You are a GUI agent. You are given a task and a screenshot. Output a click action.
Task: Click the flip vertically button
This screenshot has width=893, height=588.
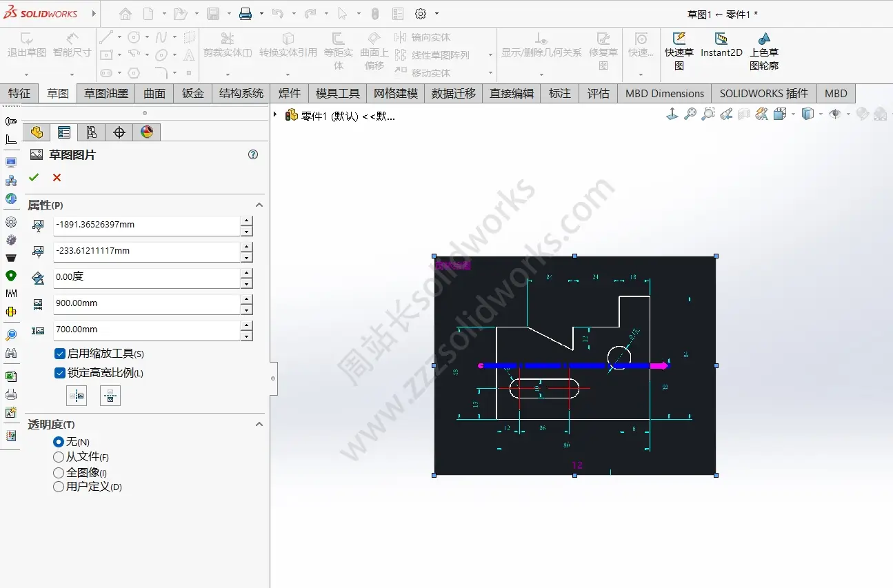[110, 396]
